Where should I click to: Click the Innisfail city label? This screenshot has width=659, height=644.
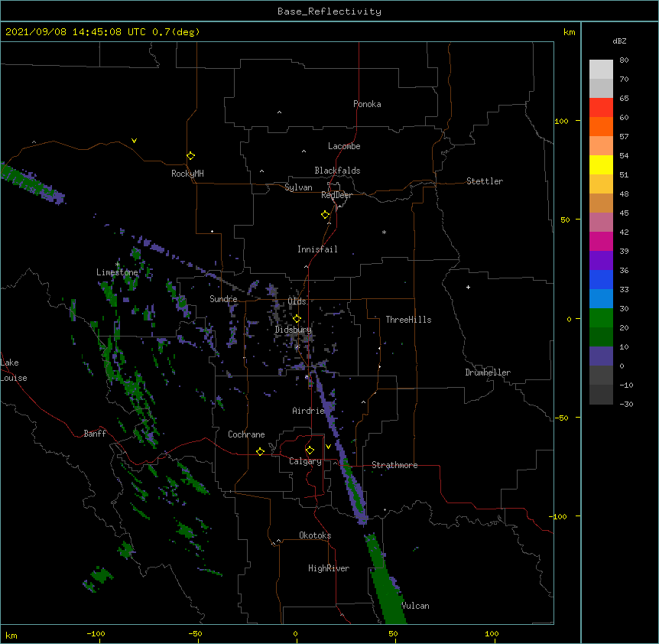click(x=317, y=249)
